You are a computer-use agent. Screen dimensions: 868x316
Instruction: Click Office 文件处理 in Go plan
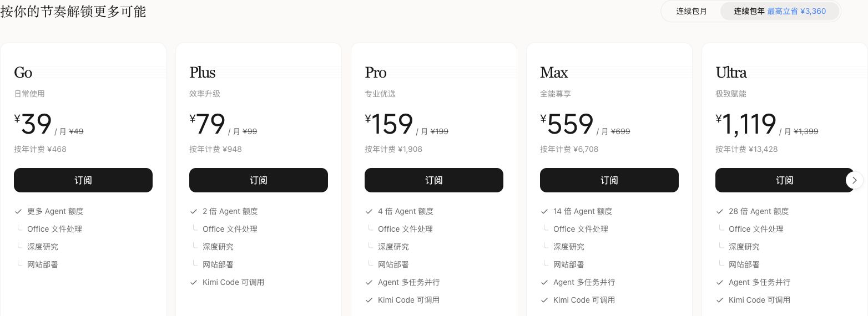pos(54,229)
